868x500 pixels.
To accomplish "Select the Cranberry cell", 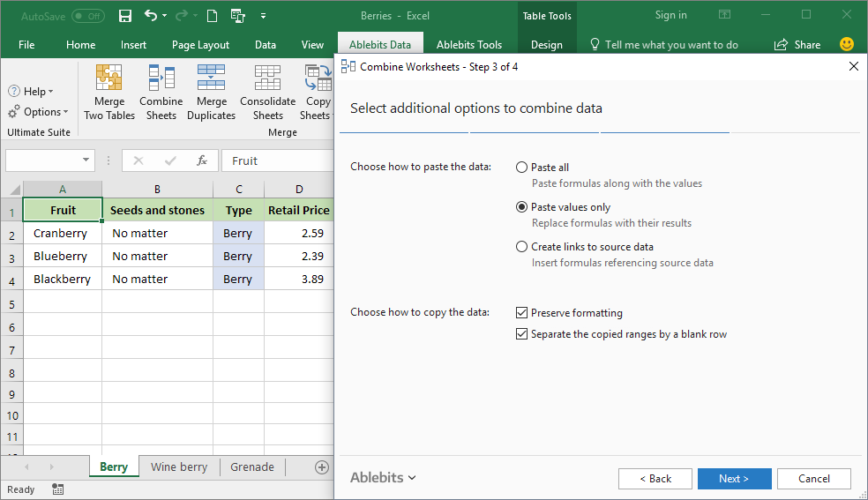I will [x=63, y=233].
